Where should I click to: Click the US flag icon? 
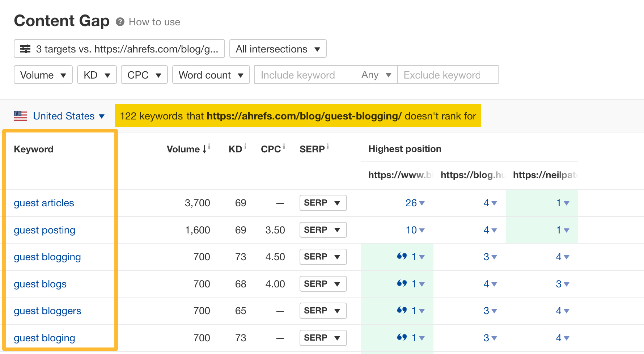point(21,116)
